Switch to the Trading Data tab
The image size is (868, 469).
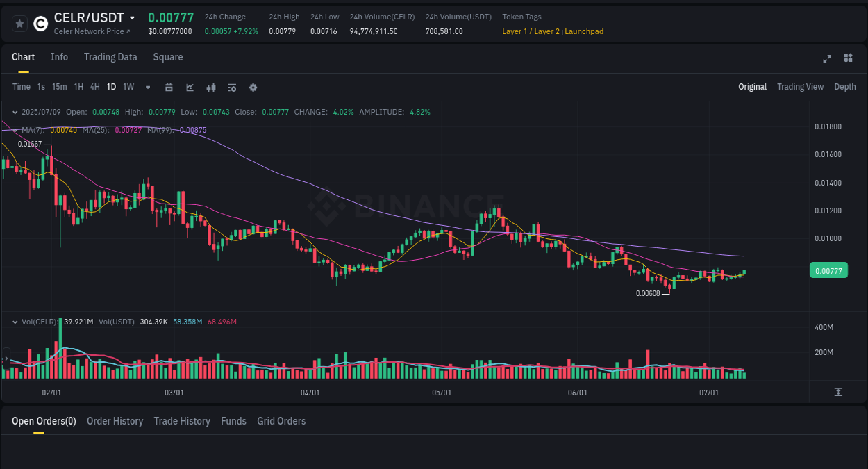[x=110, y=57]
